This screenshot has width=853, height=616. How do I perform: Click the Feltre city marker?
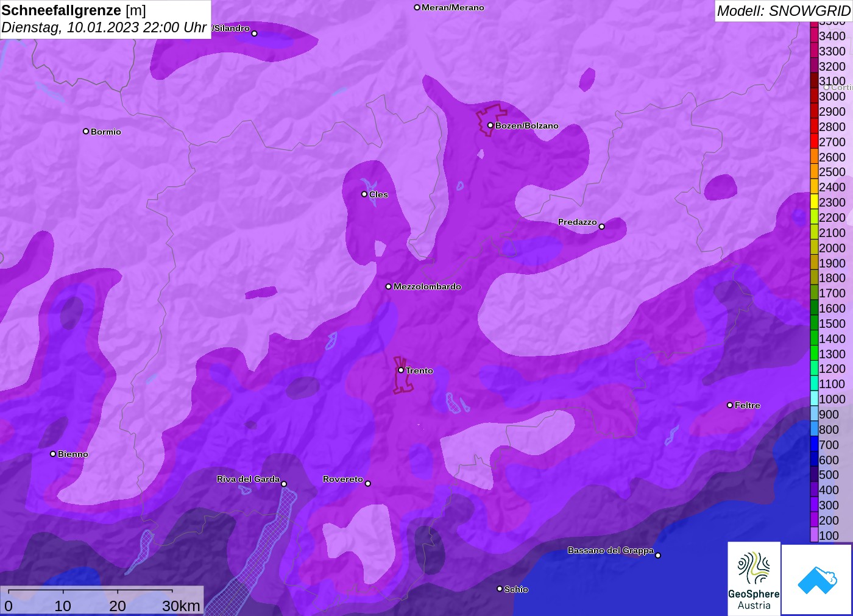click(730, 405)
